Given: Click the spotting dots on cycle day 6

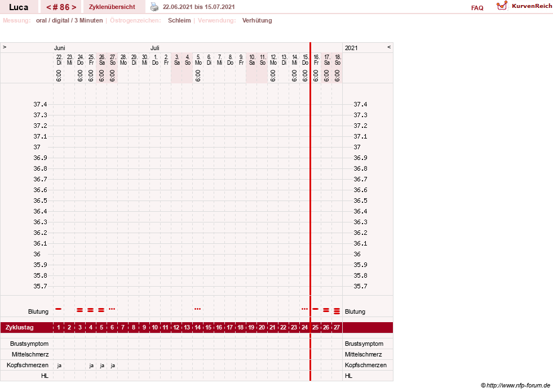Looking at the screenshot, I should pos(112,309).
